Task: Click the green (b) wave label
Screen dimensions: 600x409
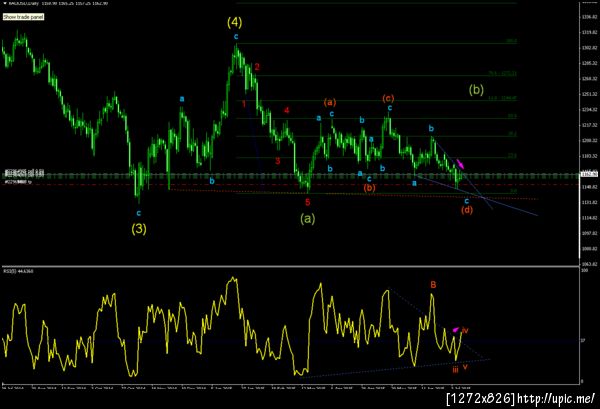Action: point(476,90)
